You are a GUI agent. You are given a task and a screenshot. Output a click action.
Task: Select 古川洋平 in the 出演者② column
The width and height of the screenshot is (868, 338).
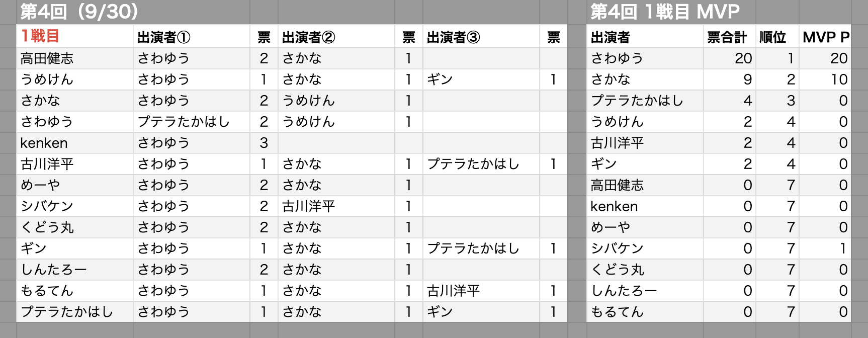[309, 206]
